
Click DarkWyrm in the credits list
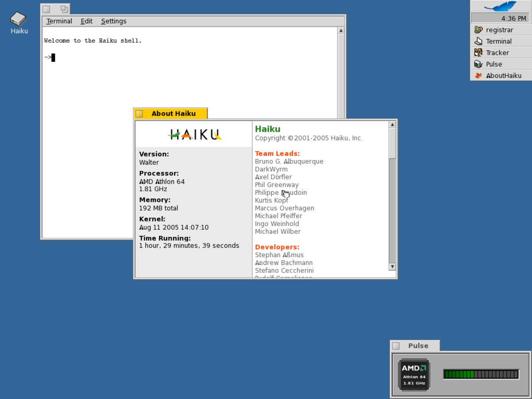271,169
